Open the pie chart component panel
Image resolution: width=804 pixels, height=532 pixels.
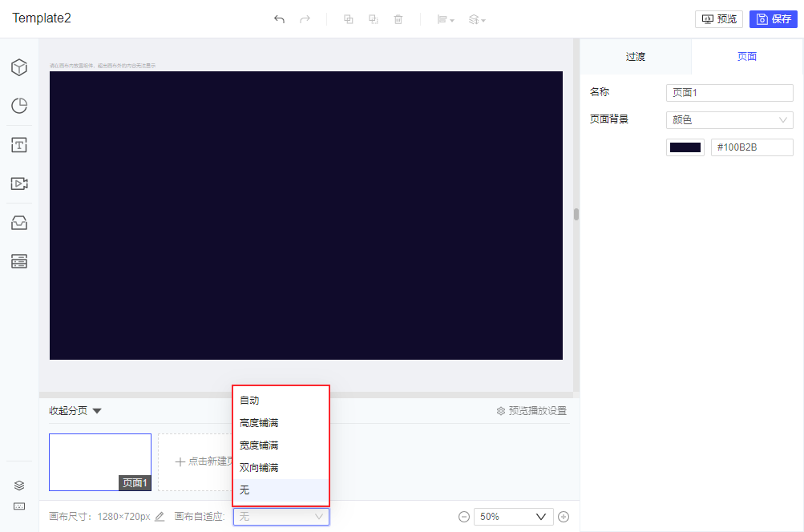[19, 106]
